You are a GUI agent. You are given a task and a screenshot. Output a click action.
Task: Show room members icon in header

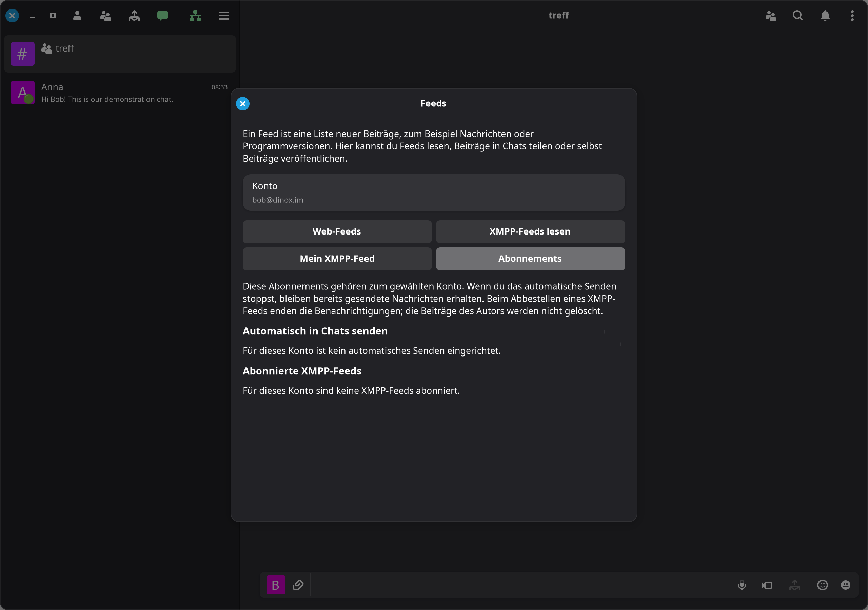click(771, 16)
